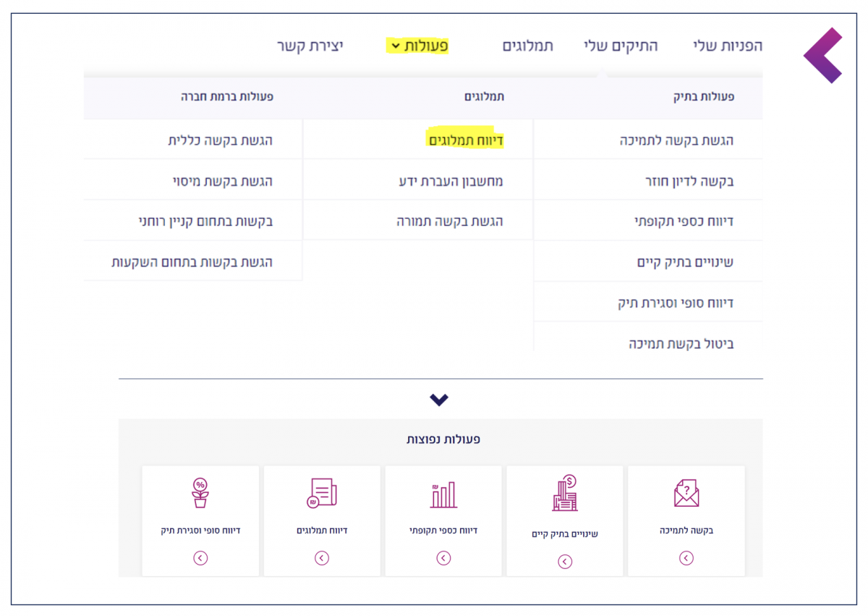Click the bar chart icon for דיווח כספי תקופתי
This screenshot has width=868, height=616.
[443, 494]
